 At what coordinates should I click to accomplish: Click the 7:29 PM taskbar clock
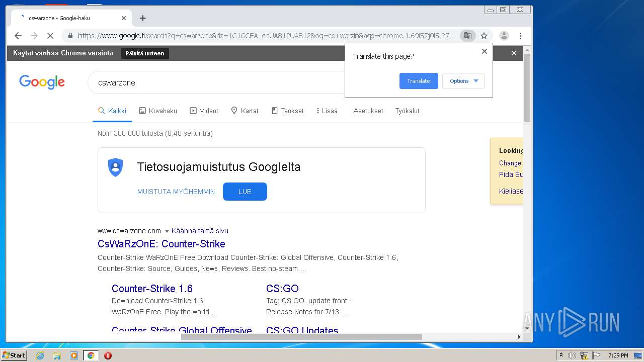pyautogui.click(x=618, y=355)
